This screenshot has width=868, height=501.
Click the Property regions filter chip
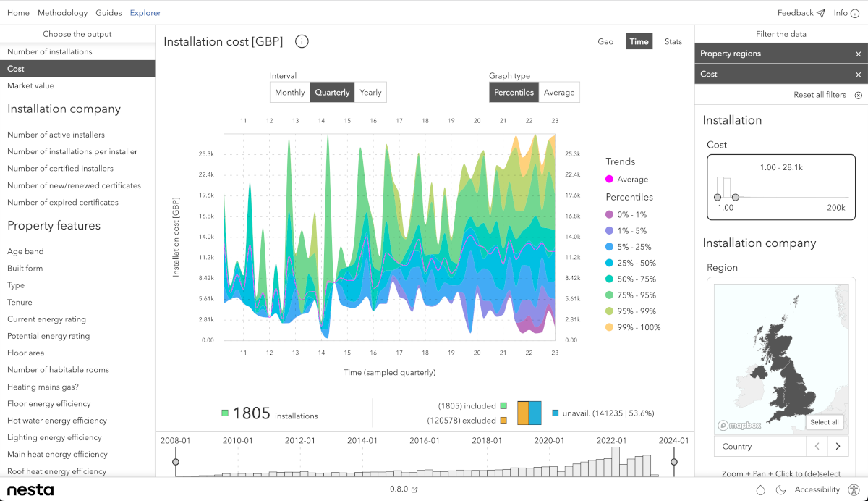point(781,54)
